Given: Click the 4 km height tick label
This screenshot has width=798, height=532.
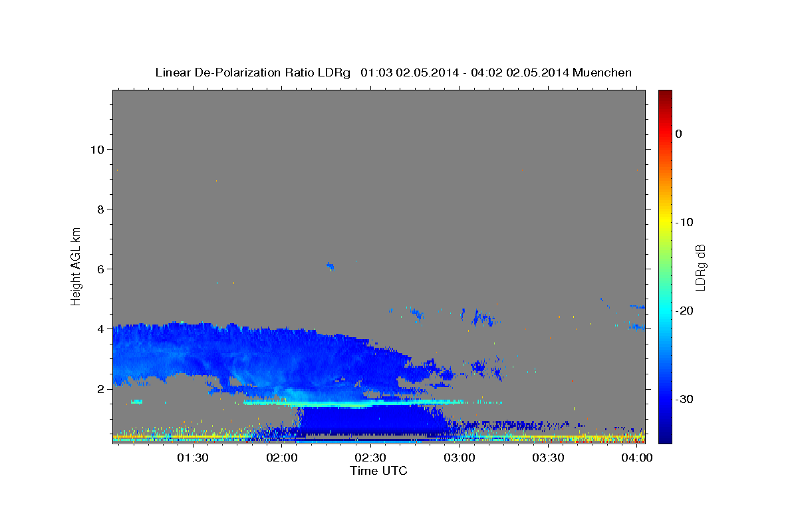Looking at the screenshot, I should pyautogui.click(x=100, y=329).
